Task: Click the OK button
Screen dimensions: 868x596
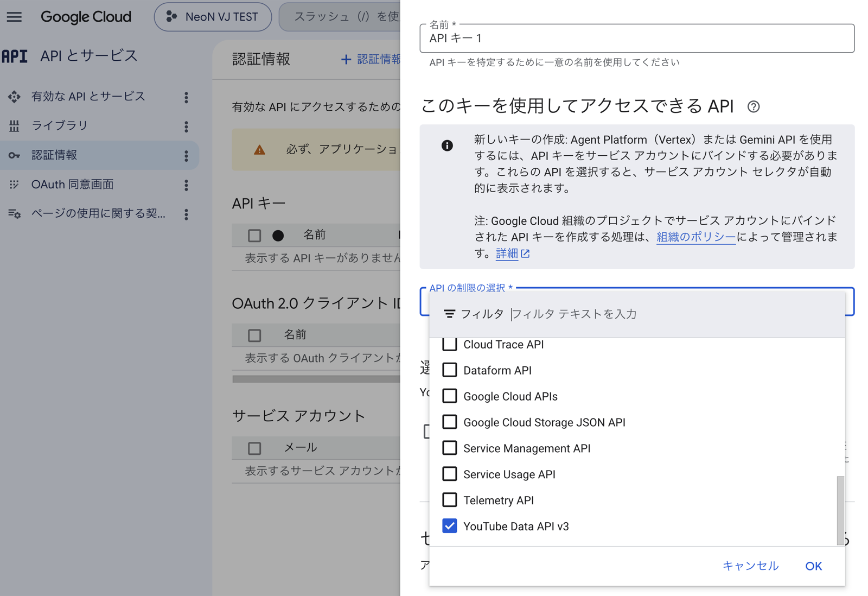Action: [813, 566]
